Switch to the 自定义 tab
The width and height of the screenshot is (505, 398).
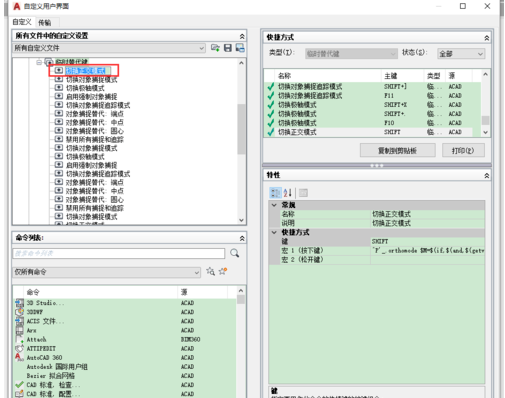pos(22,22)
